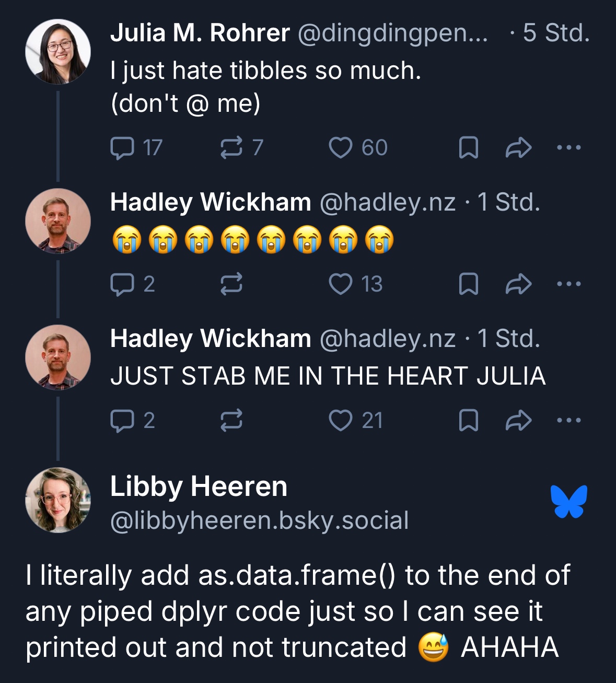
Task: Repost Hadley's crying emoji post
Action: 231,284
